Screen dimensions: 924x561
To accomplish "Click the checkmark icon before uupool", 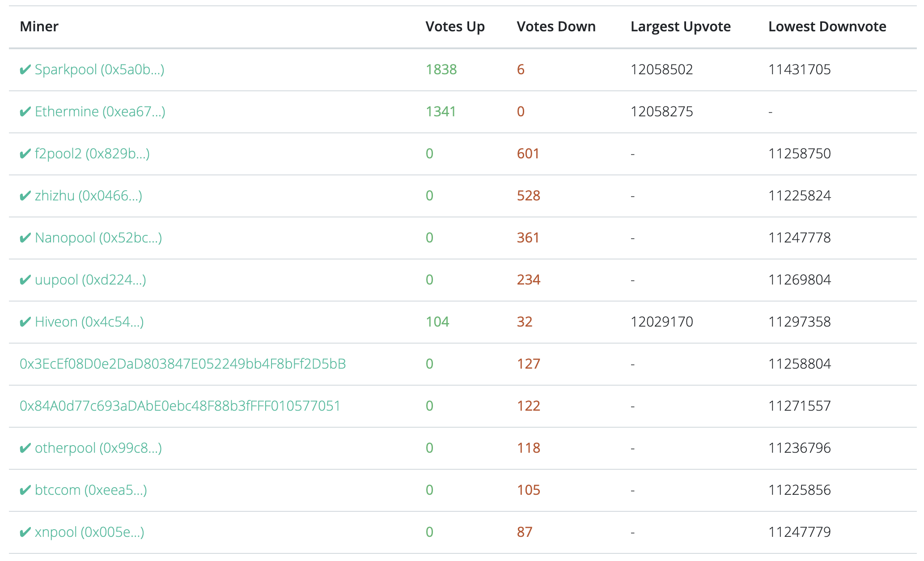I will coord(25,280).
